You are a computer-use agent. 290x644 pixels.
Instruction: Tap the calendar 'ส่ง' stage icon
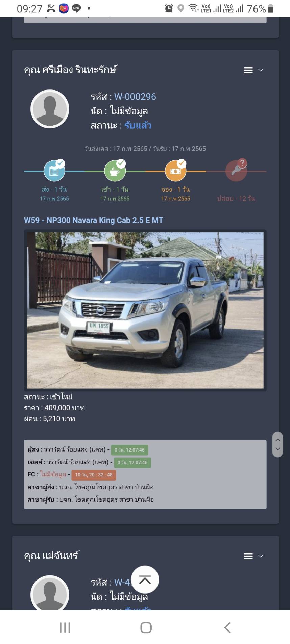54,171
